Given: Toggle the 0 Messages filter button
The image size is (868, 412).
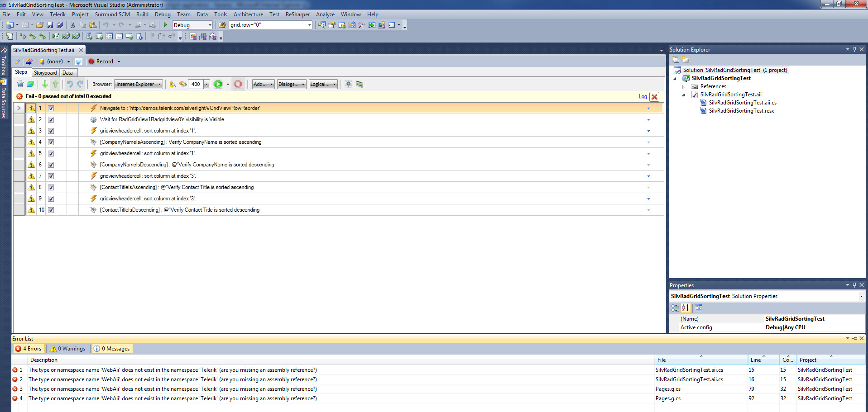Looking at the screenshot, I should click(112, 349).
